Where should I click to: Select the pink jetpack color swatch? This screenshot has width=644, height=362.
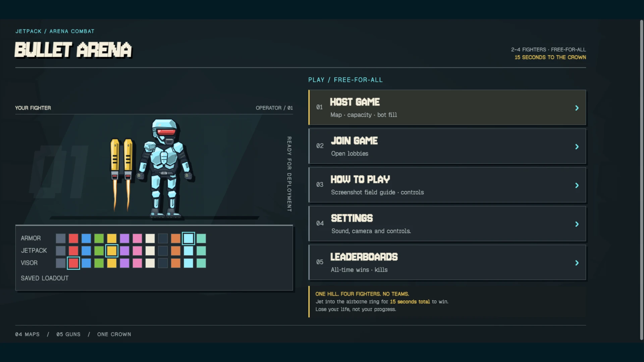(137, 251)
